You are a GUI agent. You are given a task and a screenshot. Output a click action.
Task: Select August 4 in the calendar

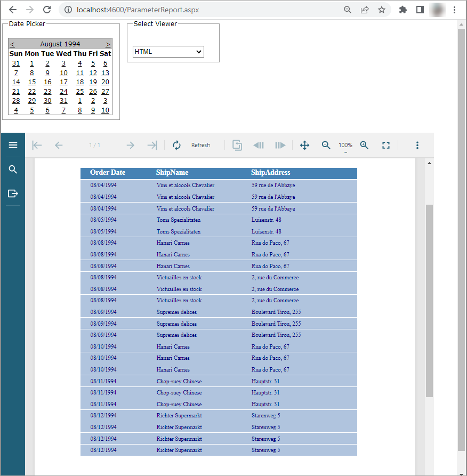point(79,63)
